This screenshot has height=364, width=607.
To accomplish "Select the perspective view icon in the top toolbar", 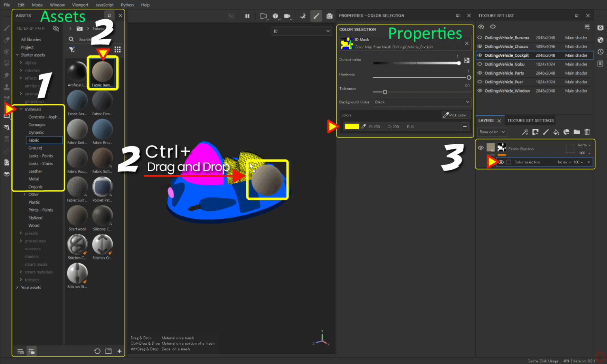I will [x=264, y=16].
